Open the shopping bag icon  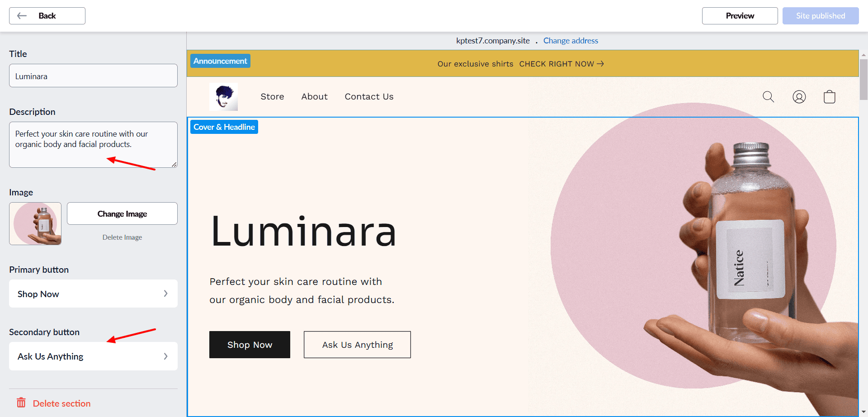829,97
